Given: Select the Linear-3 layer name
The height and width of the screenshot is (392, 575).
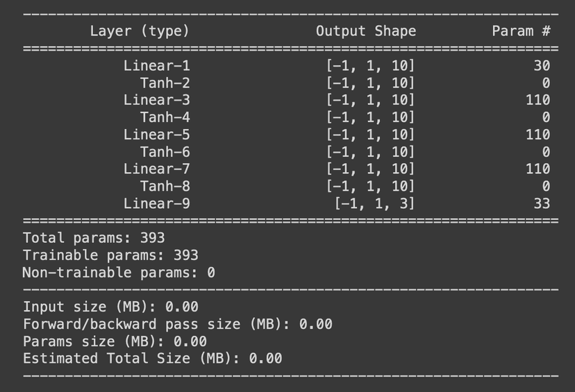Looking at the screenshot, I should click(x=156, y=100).
